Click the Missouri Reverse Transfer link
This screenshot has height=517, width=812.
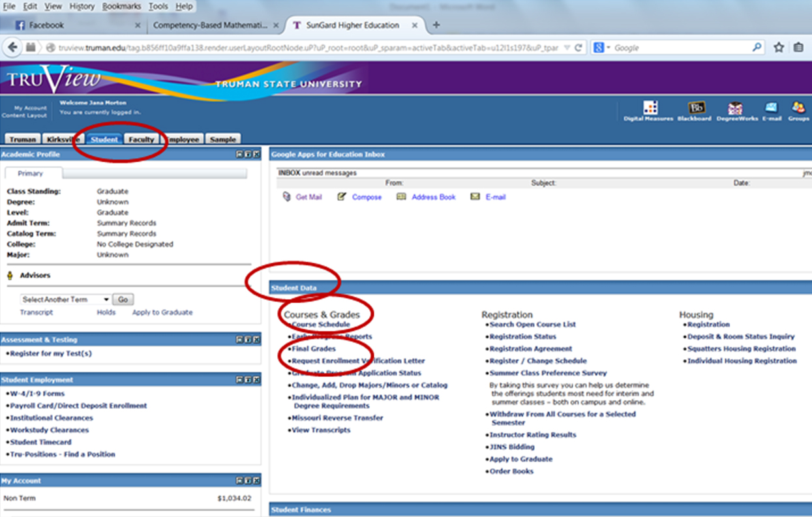point(338,418)
